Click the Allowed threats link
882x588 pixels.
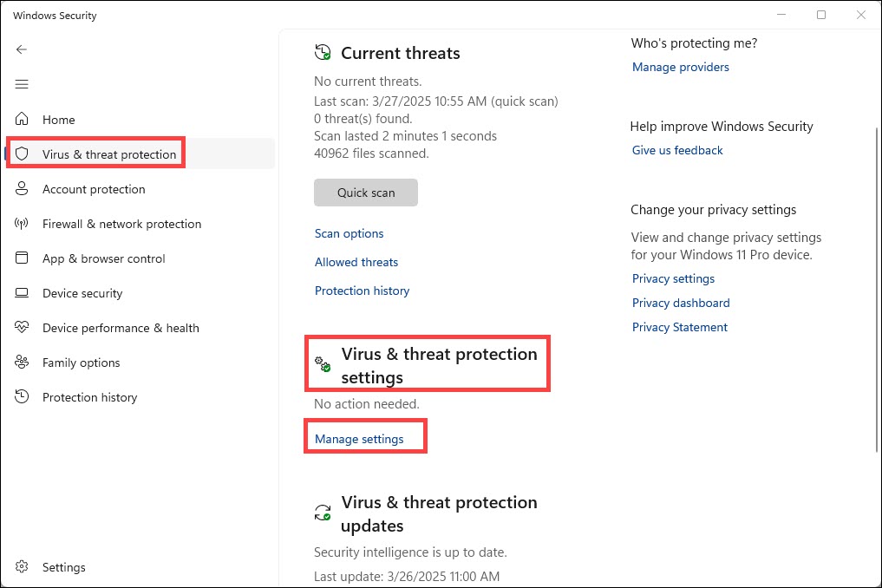356,262
